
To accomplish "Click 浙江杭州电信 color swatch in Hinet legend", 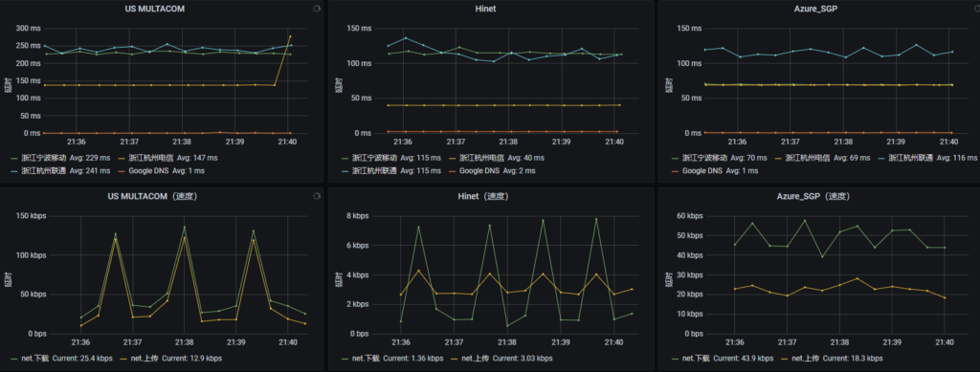I will tap(452, 158).
